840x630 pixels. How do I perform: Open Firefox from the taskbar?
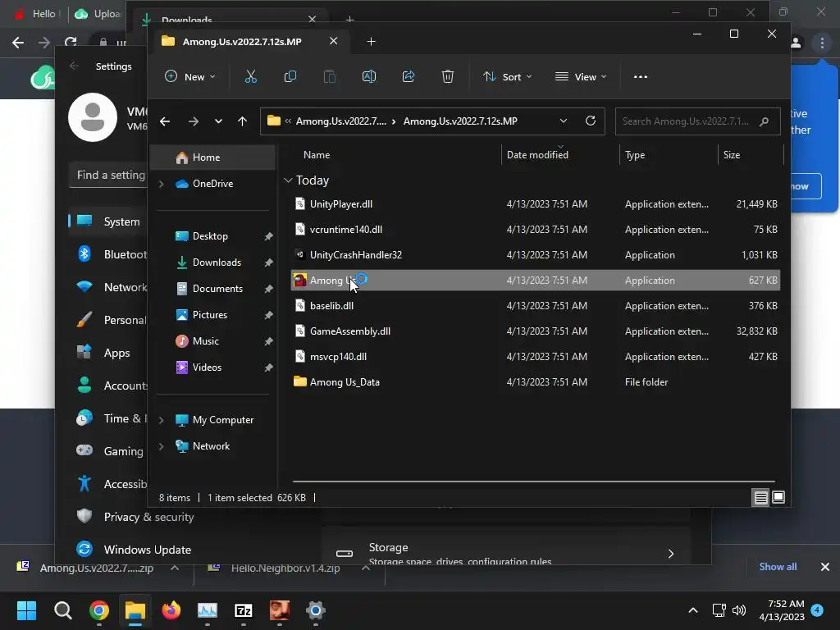(x=171, y=610)
